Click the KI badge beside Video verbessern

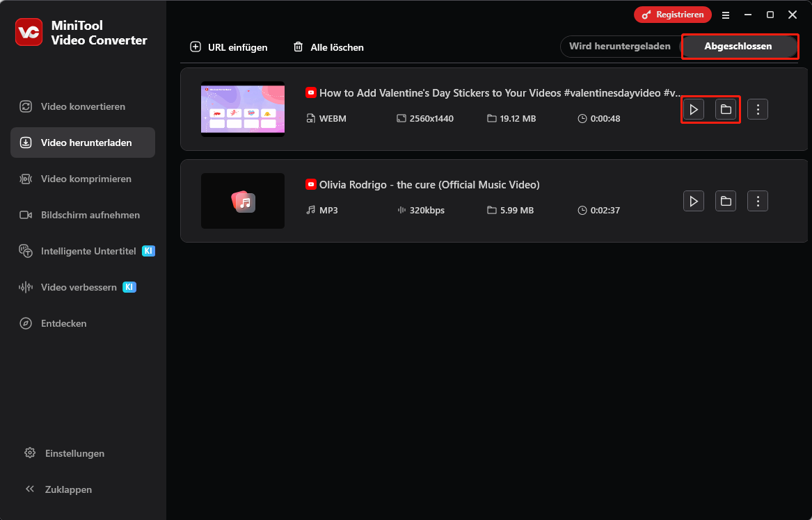(129, 287)
